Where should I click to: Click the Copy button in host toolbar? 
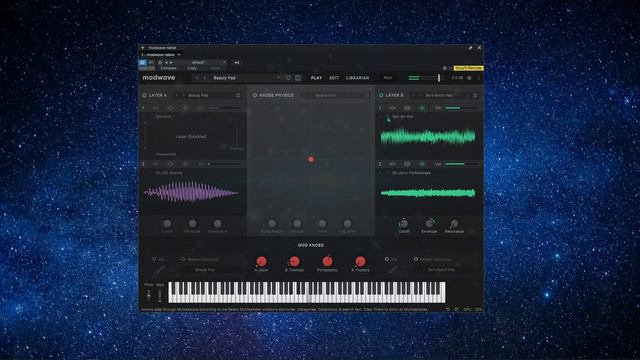pos(192,68)
